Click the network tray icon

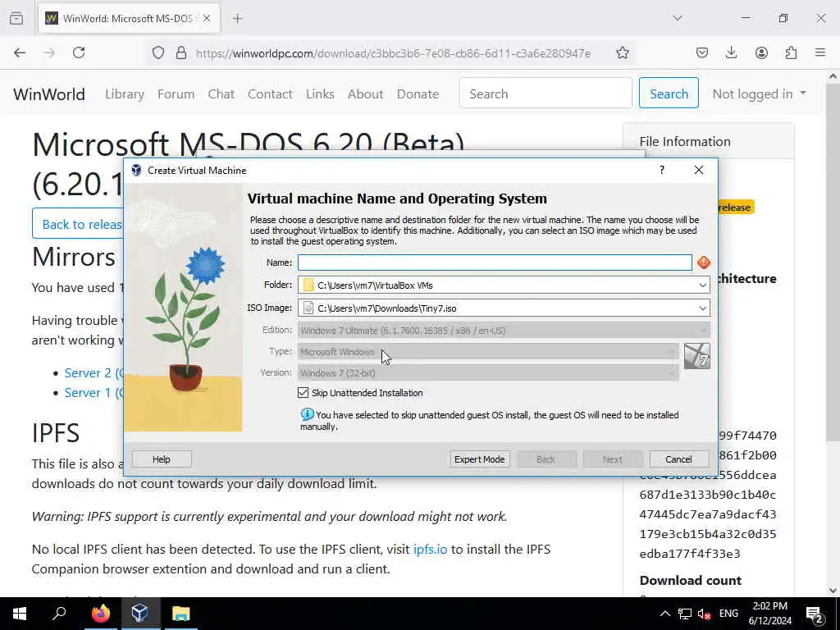pos(685,614)
